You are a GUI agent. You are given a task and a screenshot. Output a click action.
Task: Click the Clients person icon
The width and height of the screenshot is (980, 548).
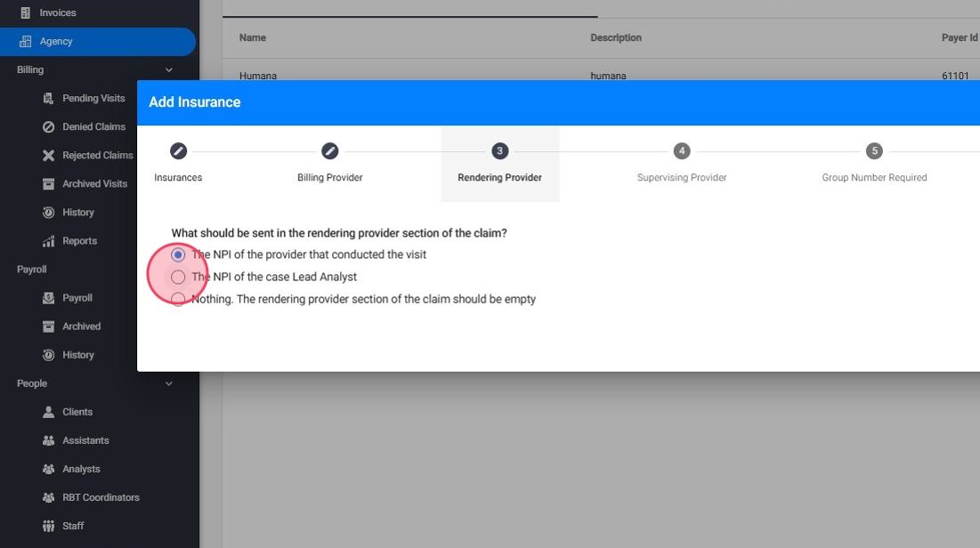point(48,412)
